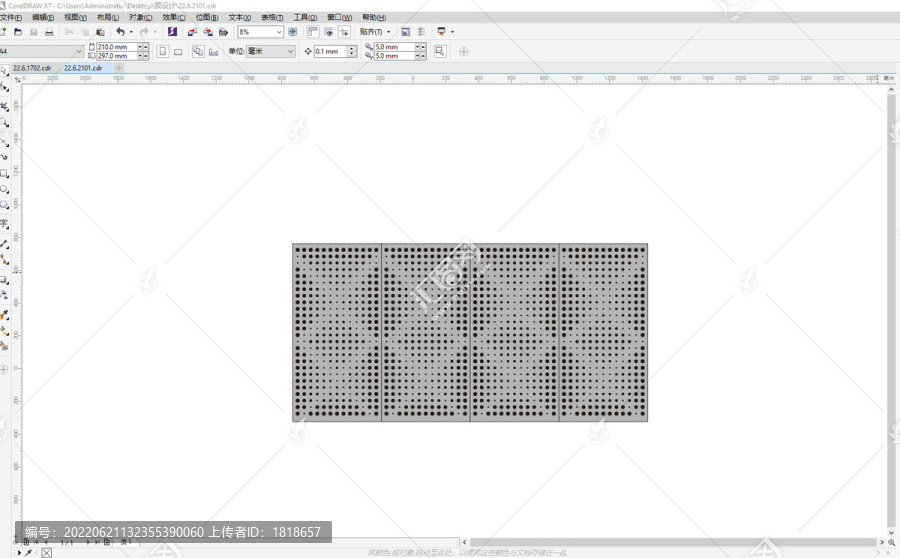
Task: Click the Undo arrow icon
Action: pyautogui.click(x=120, y=32)
